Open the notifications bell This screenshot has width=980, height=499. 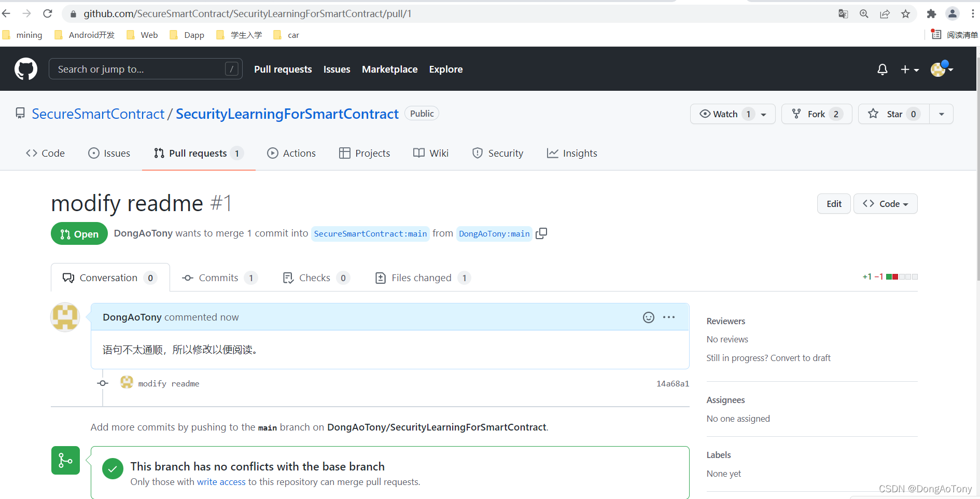coord(882,69)
